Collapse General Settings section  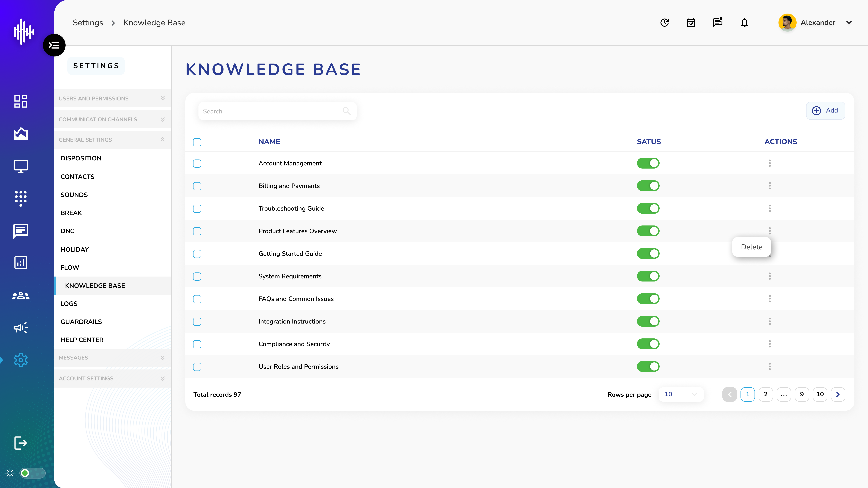[113, 140]
